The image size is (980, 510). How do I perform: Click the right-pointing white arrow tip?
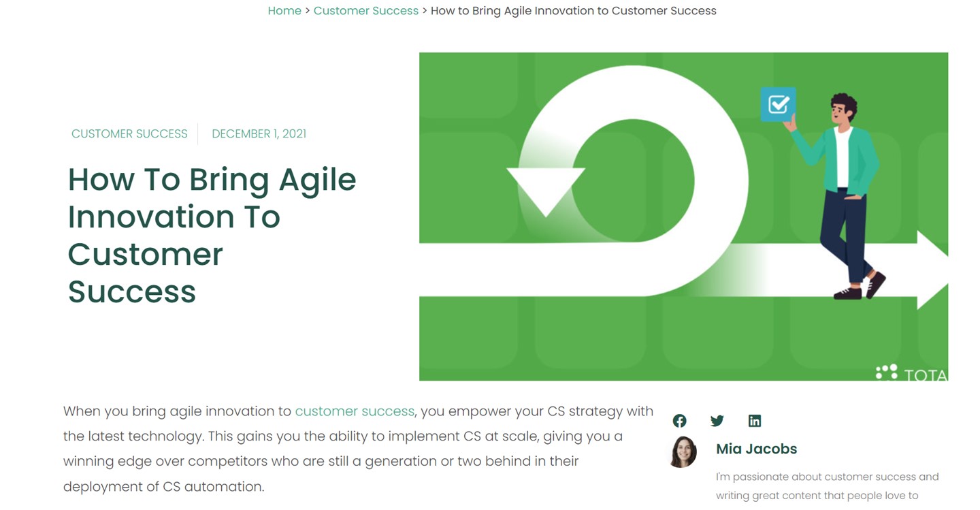932,270
